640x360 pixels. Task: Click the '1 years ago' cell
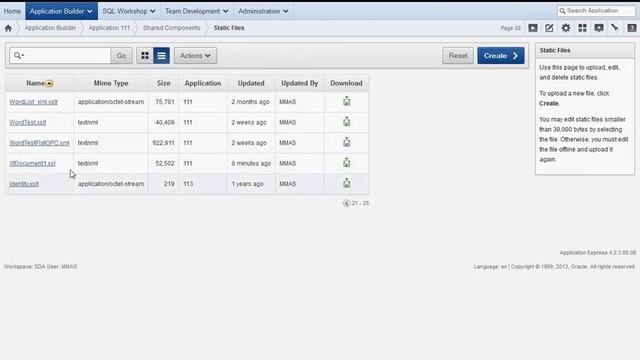[247, 184]
